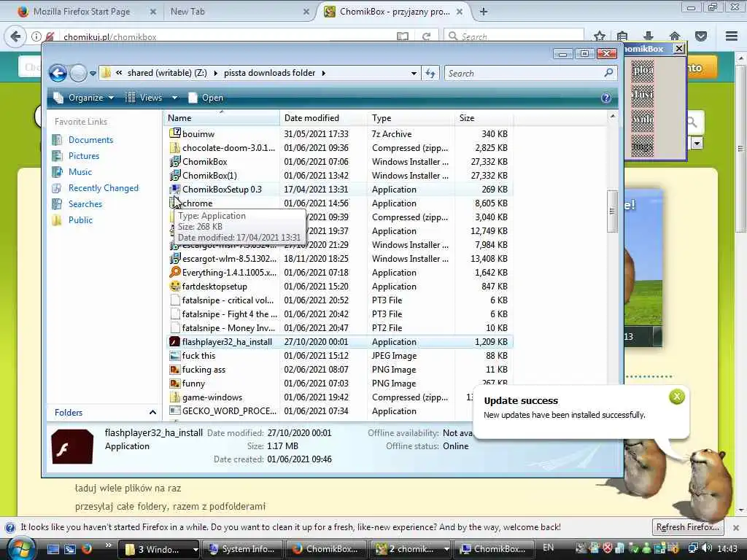Click the Explorer forward arrow button

coord(78,73)
